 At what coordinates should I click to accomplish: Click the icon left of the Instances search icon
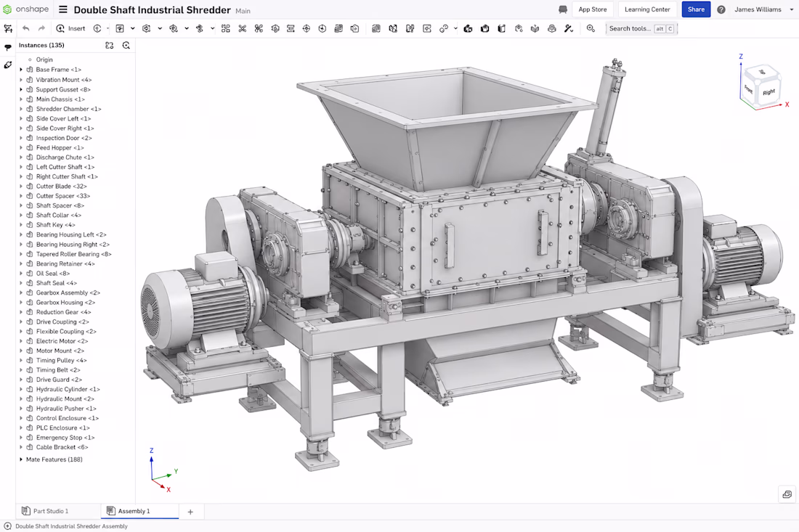point(110,45)
